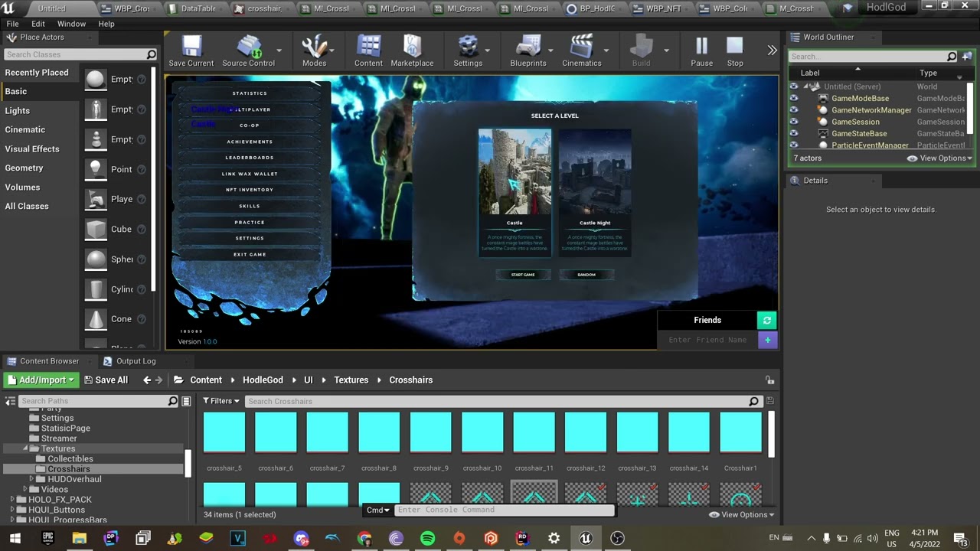Pick the Cube shape icon

[96, 229]
